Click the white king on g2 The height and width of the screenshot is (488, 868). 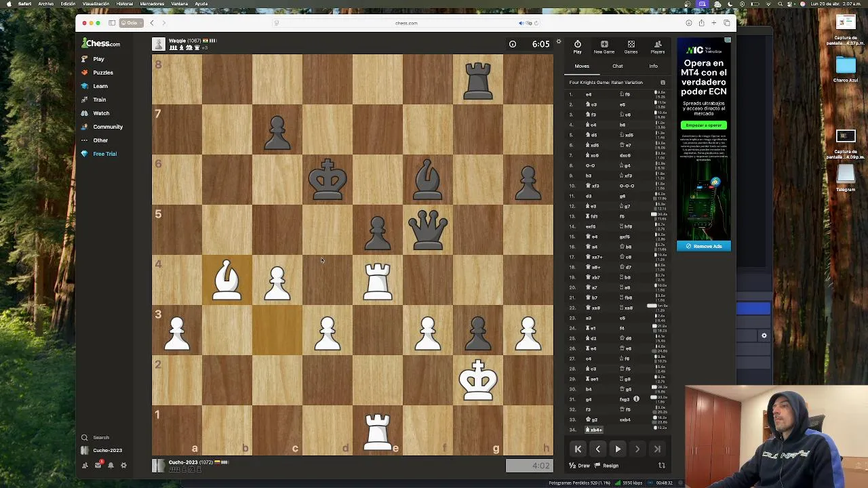(478, 380)
